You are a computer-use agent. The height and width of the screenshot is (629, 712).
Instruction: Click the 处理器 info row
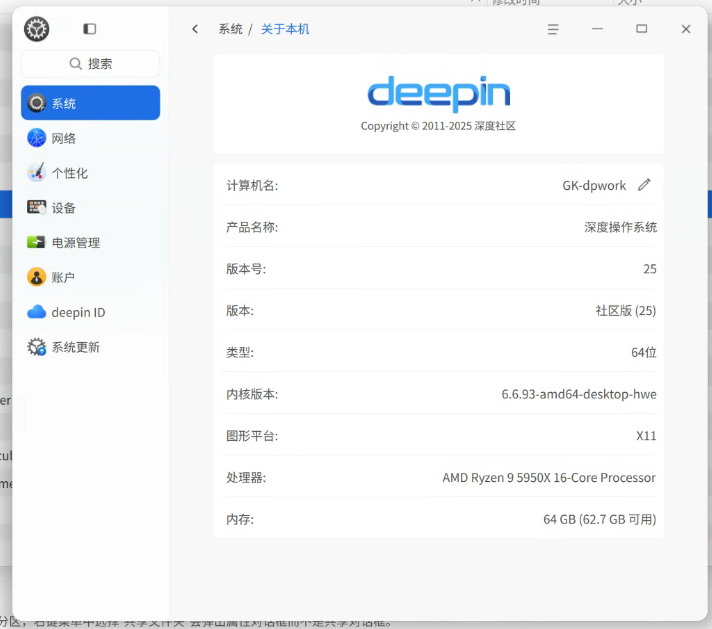tap(439, 477)
